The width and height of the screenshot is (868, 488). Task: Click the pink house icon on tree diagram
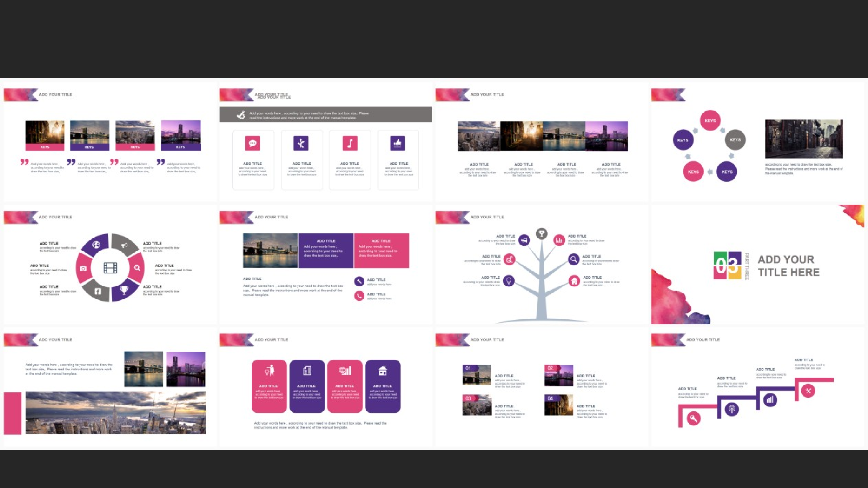(x=574, y=281)
